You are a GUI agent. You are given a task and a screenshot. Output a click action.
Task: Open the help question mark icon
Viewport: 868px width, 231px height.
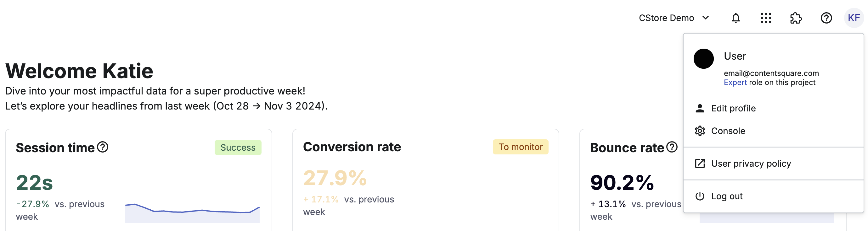pyautogui.click(x=826, y=18)
